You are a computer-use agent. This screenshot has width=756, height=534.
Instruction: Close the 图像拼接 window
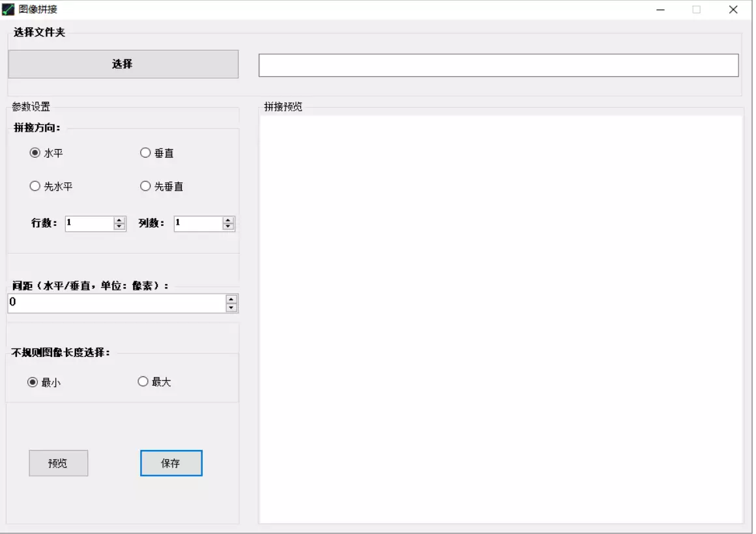pos(733,10)
